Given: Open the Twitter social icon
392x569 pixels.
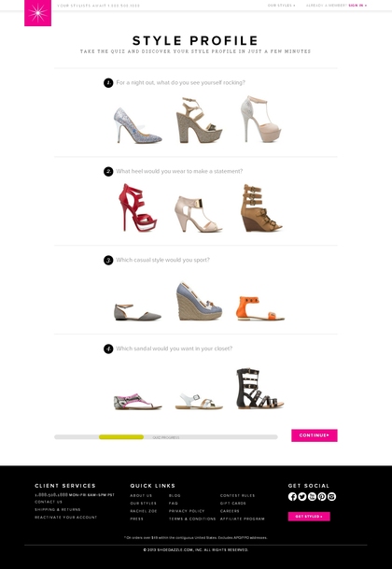Looking at the screenshot, I should (x=302, y=497).
